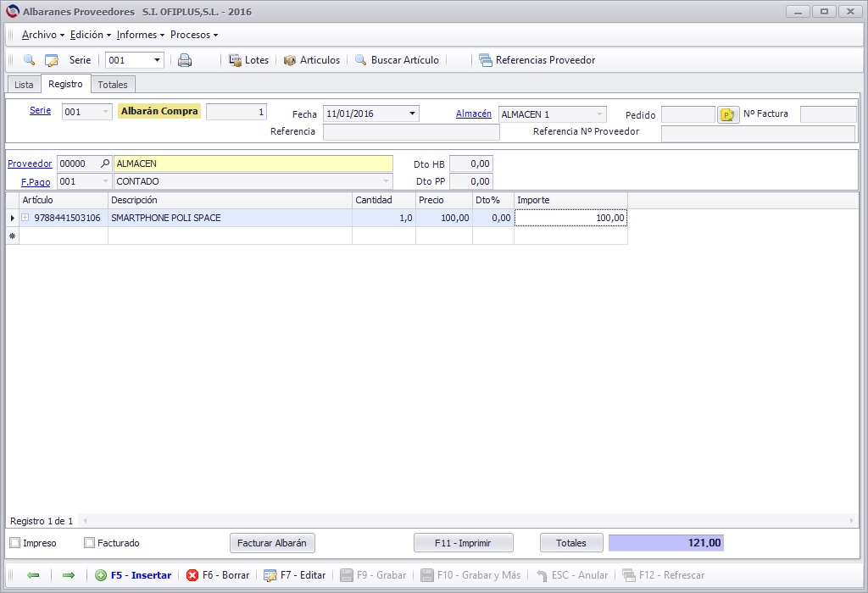Click the Proveedor link
The image size is (868, 593).
point(30,163)
